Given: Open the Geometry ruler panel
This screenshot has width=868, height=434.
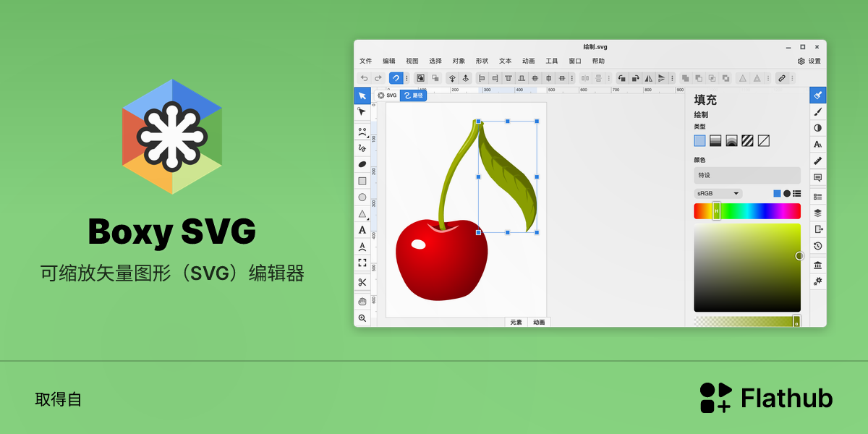Looking at the screenshot, I should (818, 161).
